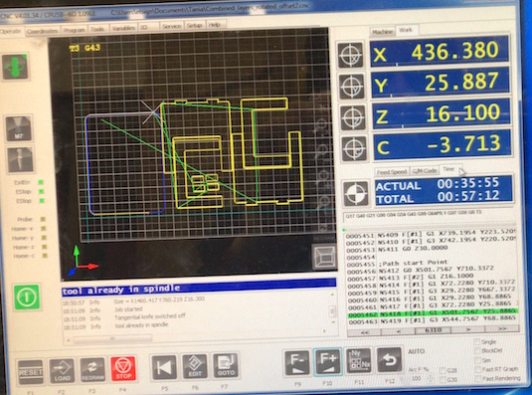The height and width of the screenshot is (395, 532).
Task: Click the Y 25.887 position display
Action: (x=441, y=83)
